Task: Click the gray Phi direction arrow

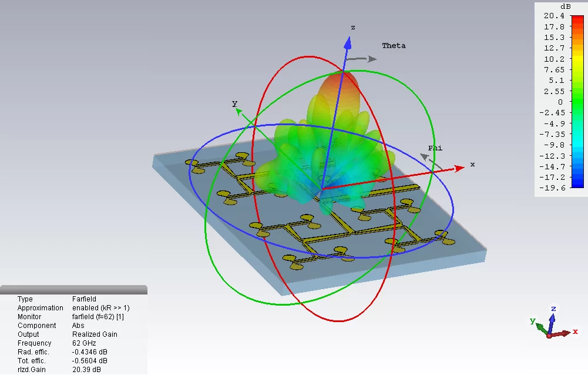Action: click(430, 162)
